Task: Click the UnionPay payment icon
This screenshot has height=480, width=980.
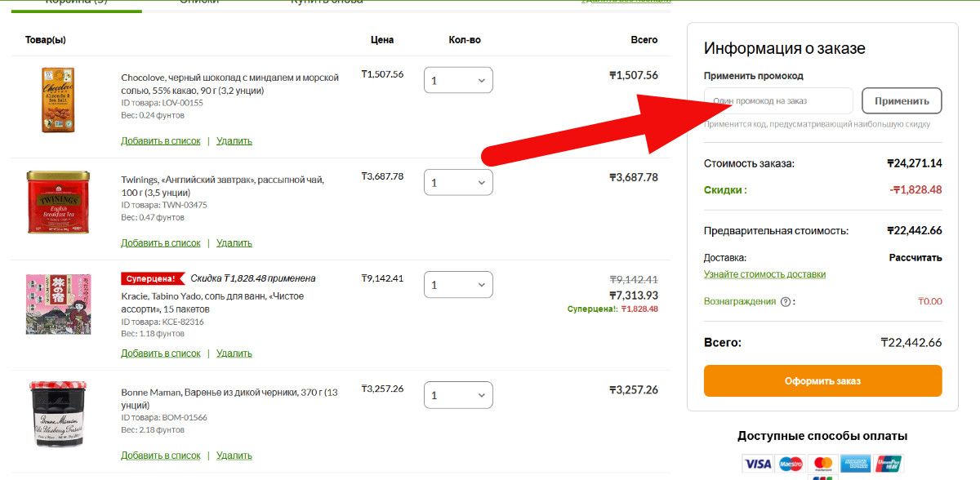Action: point(888,464)
